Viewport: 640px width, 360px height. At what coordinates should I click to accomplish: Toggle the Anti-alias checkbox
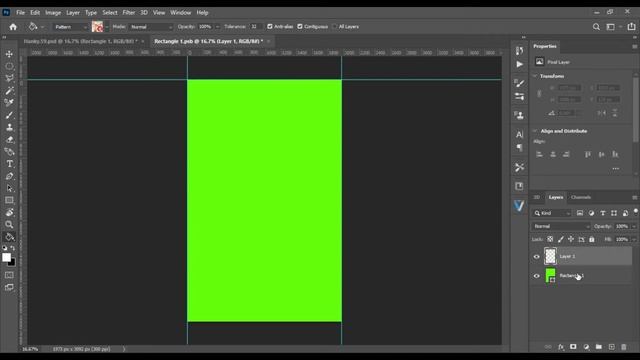pos(270,27)
